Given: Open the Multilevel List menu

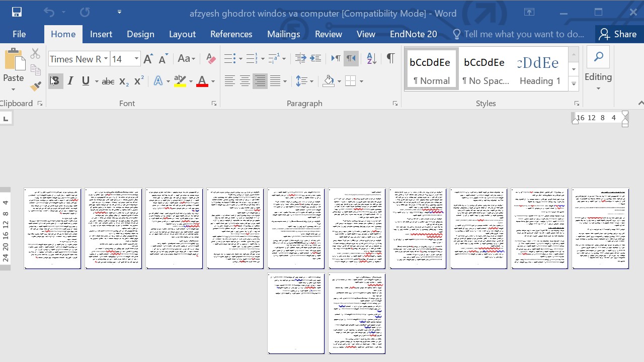Looking at the screenshot, I should (274, 59).
